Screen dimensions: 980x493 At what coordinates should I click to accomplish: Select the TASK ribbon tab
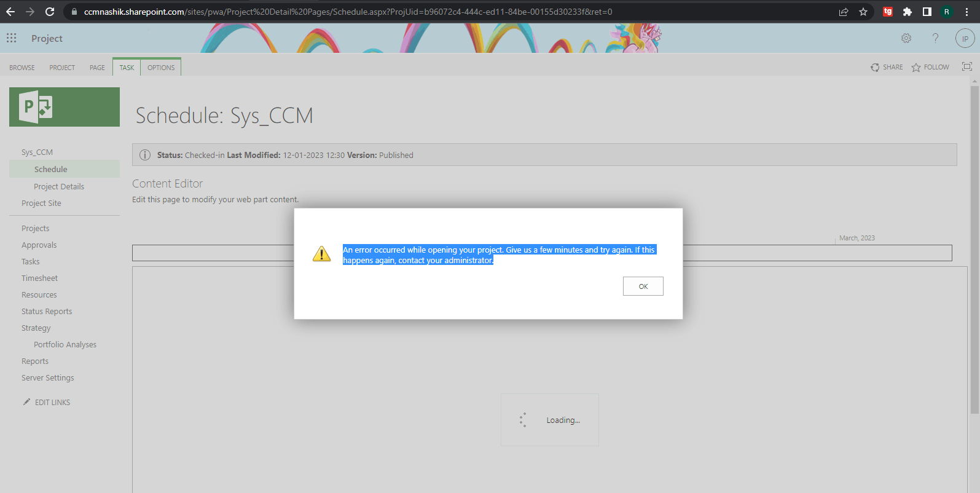(x=127, y=68)
